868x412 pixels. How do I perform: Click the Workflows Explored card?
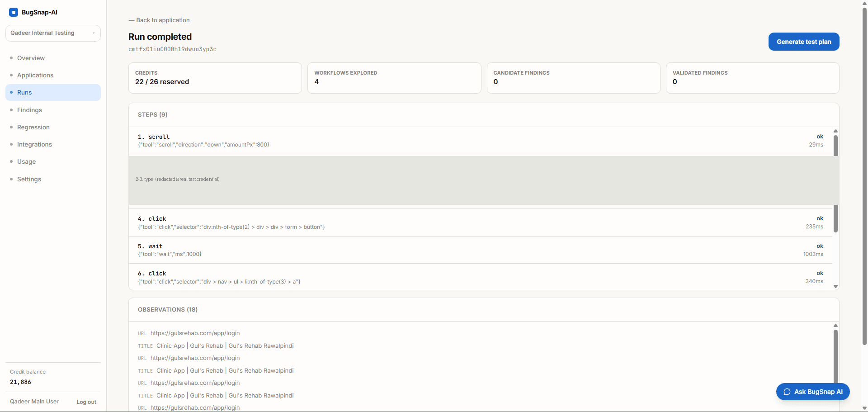coord(394,78)
